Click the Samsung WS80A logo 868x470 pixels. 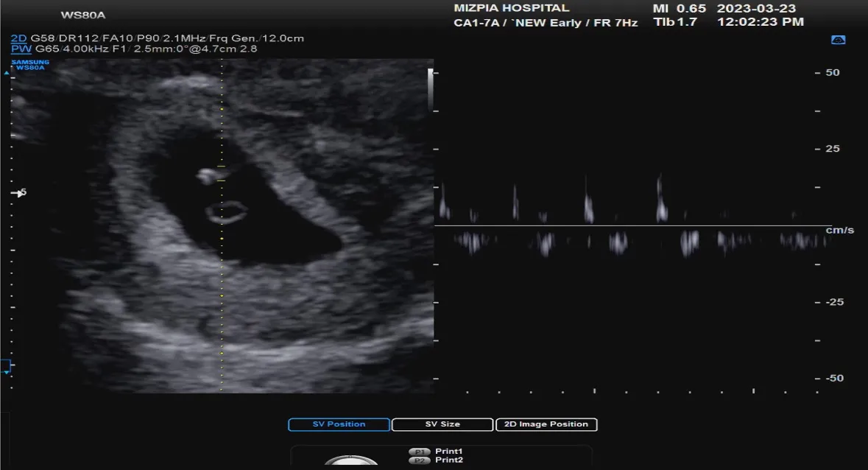[30, 65]
